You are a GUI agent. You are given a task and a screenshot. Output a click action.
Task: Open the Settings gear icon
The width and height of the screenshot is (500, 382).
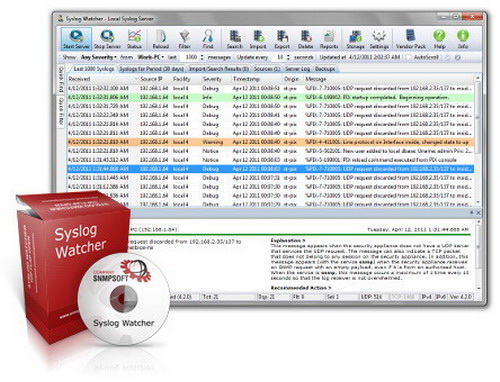(x=379, y=39)
